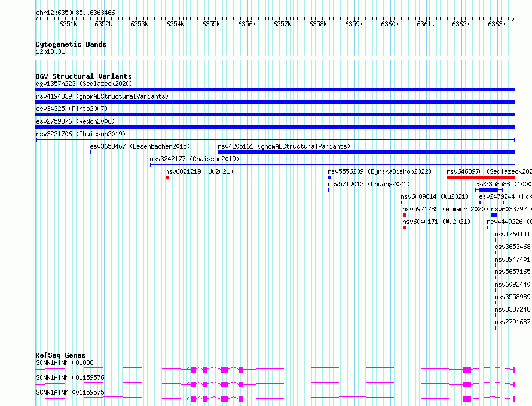Open esv3653467 (Besenbacher2015) variant label

click(x=140, y=146)
